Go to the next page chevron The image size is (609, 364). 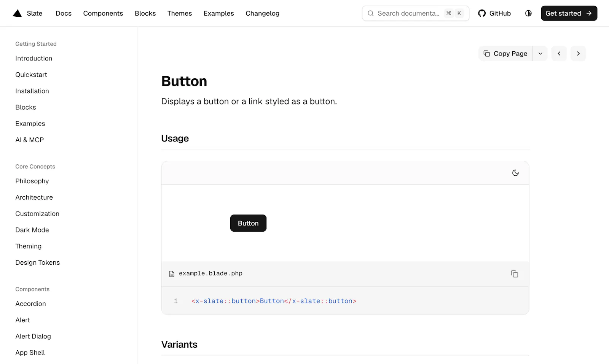pyautogui.click(x=578, y=54)
